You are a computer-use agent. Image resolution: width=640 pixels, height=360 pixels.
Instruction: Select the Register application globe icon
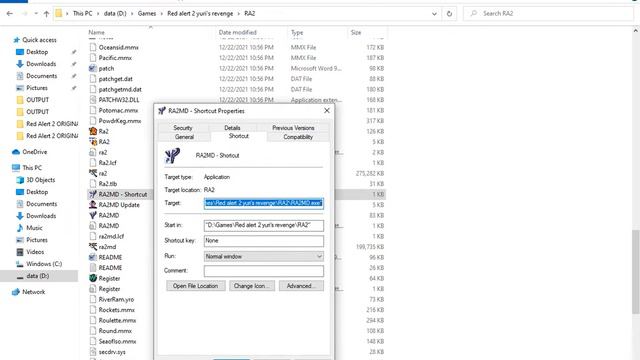pyautogui.click(x=93, y=278)
